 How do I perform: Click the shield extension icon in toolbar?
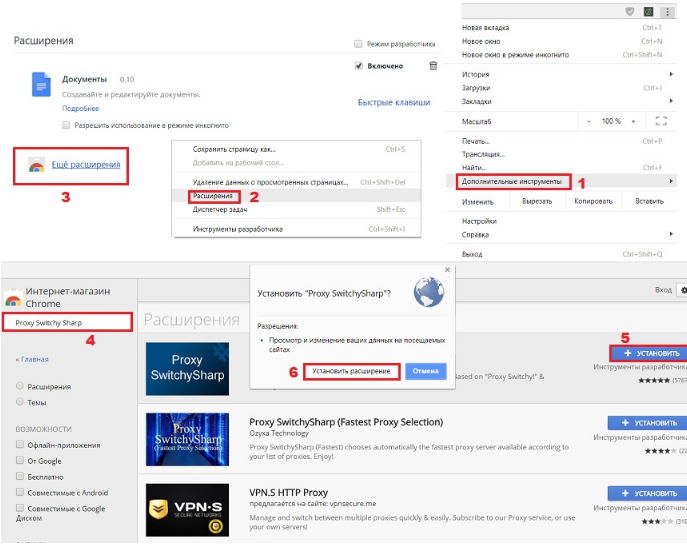pyautogui.click(x=627, y=12)
